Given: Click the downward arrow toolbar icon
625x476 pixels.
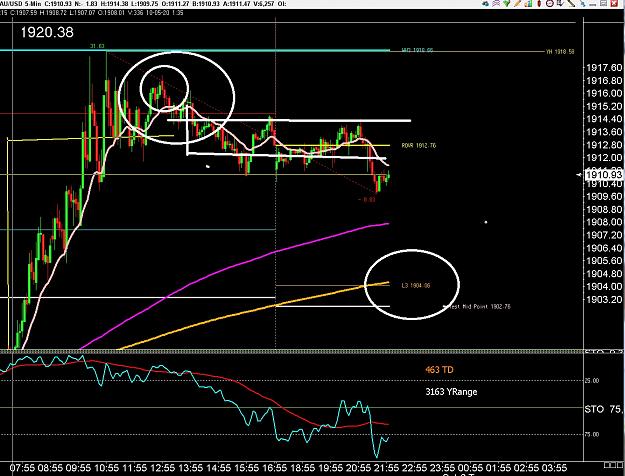Looking at the screenshot, I should coord(560,3).
